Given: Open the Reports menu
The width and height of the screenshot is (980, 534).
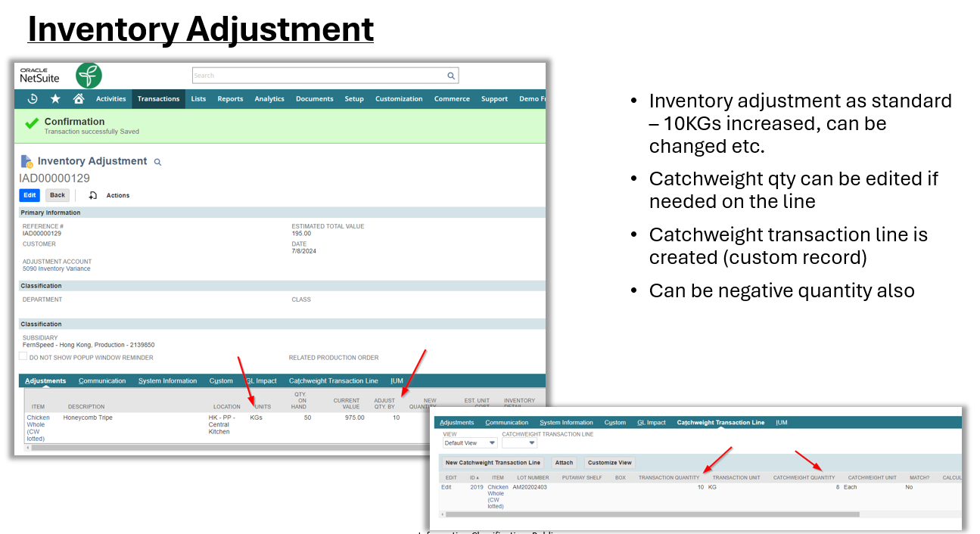Looking at the screenshot, I should tap(230, 99).
